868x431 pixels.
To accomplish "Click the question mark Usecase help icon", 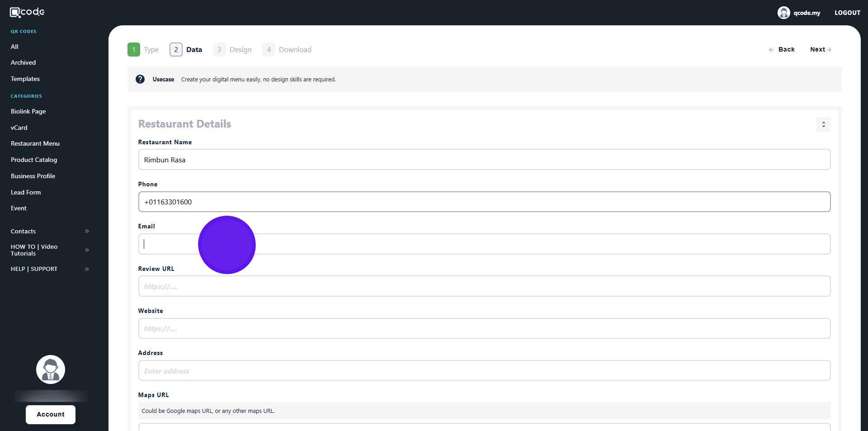I will click(140, 80).
